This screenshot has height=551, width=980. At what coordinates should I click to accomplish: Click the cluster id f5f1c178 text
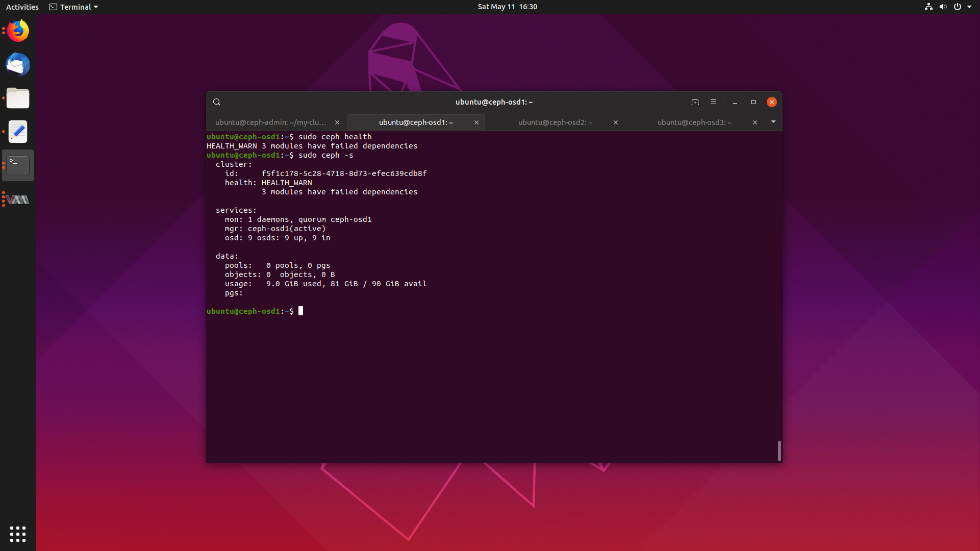tap(344, 173)
